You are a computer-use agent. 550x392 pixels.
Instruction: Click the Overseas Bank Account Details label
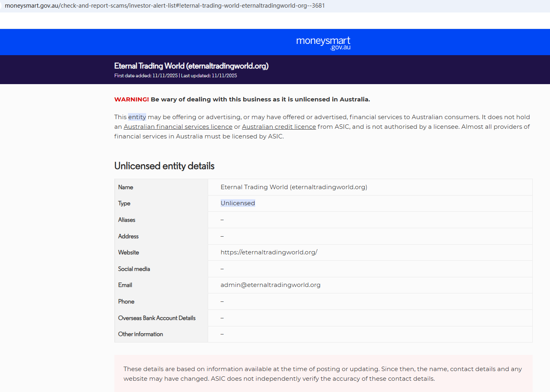[157, 318]
